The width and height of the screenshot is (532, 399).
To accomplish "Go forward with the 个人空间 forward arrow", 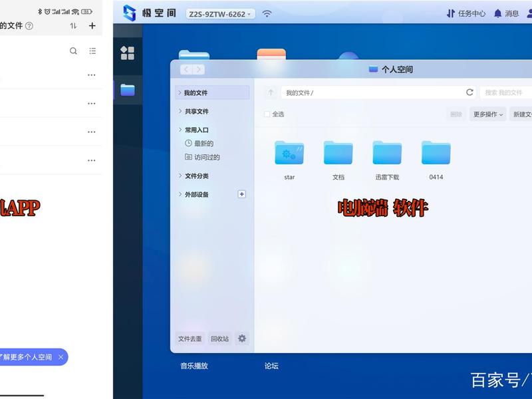I will coord(199,70).
